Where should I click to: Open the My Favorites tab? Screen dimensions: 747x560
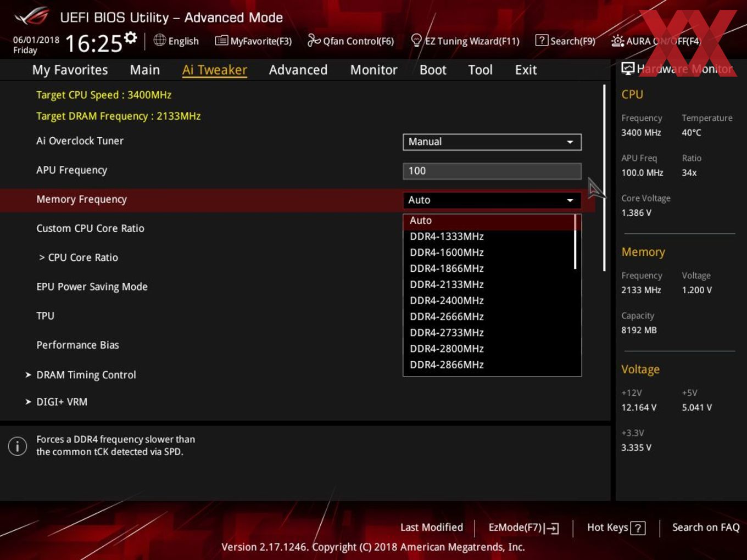pos(70,70)
